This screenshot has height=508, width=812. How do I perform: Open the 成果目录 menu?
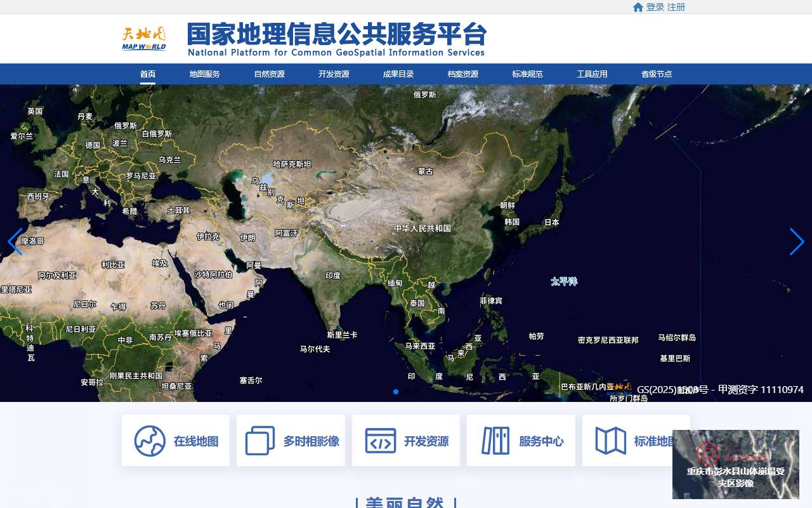(x=398, y=74)
